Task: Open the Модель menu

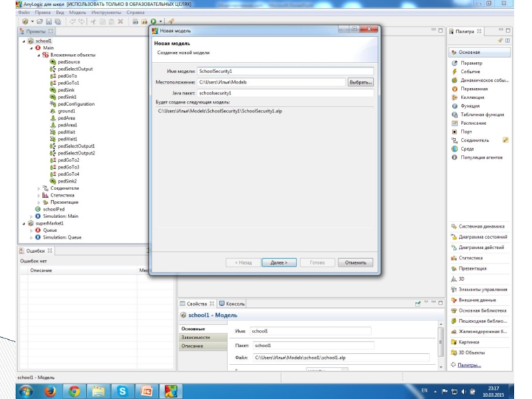Action: point(77,12)
